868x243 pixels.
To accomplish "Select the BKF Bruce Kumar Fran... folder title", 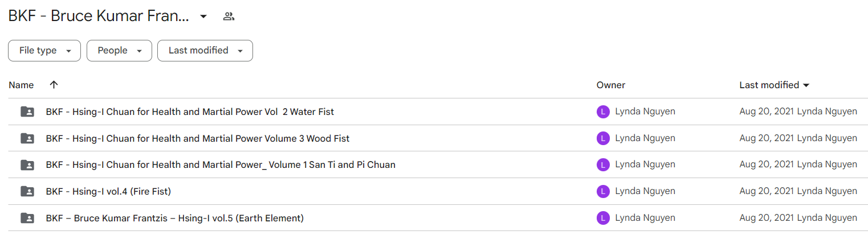I will pos(99,17).
